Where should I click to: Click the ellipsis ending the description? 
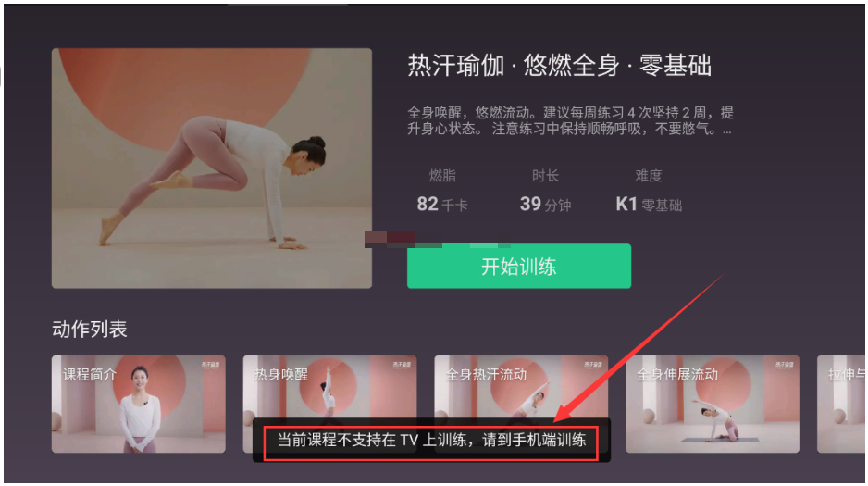pos(726,131)
